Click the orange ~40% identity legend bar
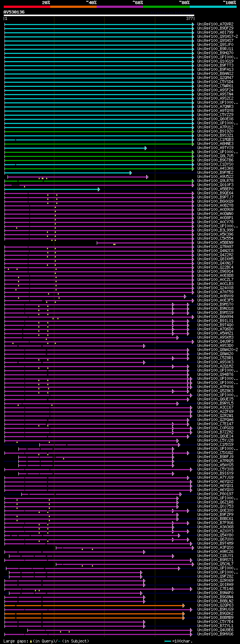 coord(73,7)
